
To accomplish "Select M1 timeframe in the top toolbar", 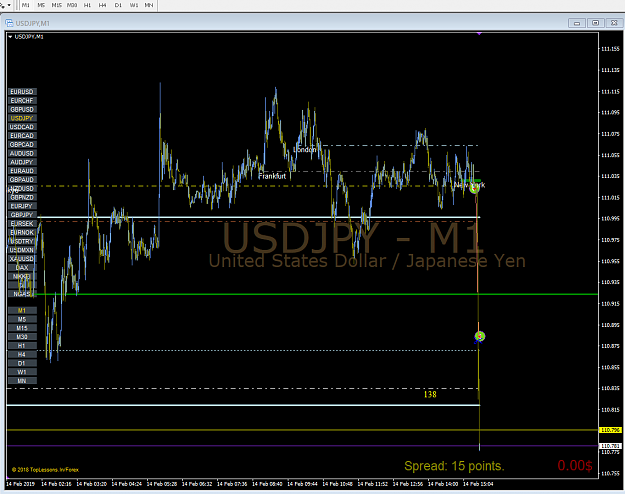I will tap(26, 5).
